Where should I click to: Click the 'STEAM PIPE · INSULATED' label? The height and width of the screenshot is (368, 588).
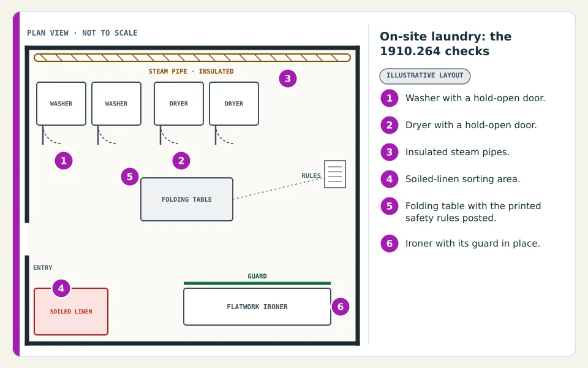[191, 71]
